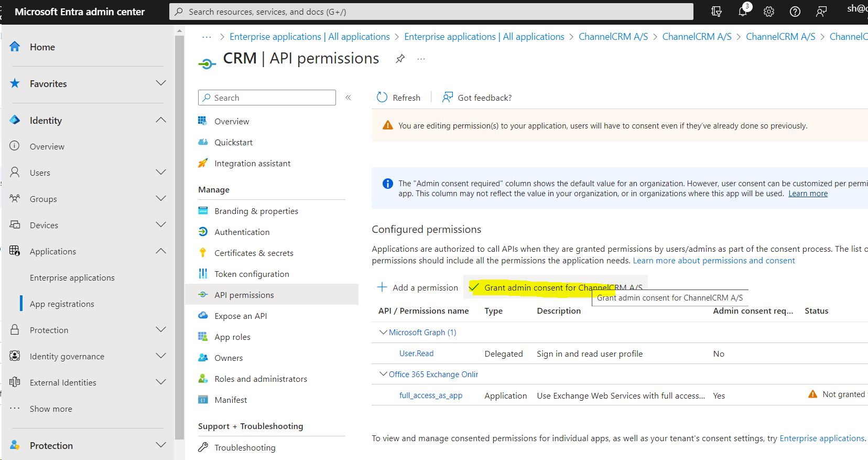
Task: Open the more options ellipsis beside the pin
Action: (x=421, y=59)
